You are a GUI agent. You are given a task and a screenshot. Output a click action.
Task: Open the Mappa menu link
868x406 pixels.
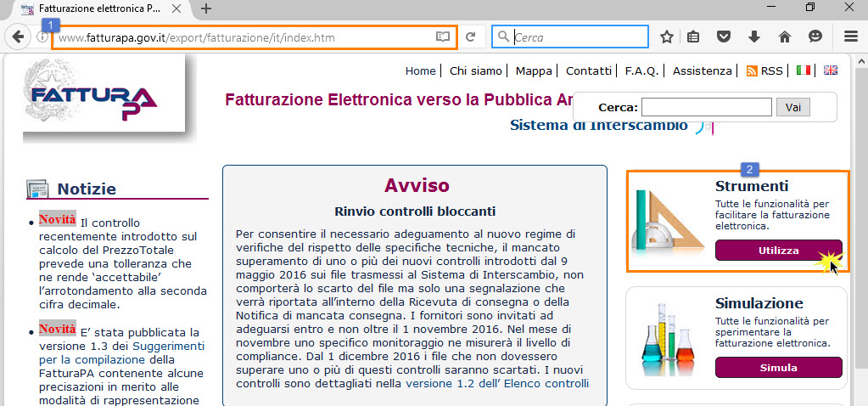pos(534,70)
